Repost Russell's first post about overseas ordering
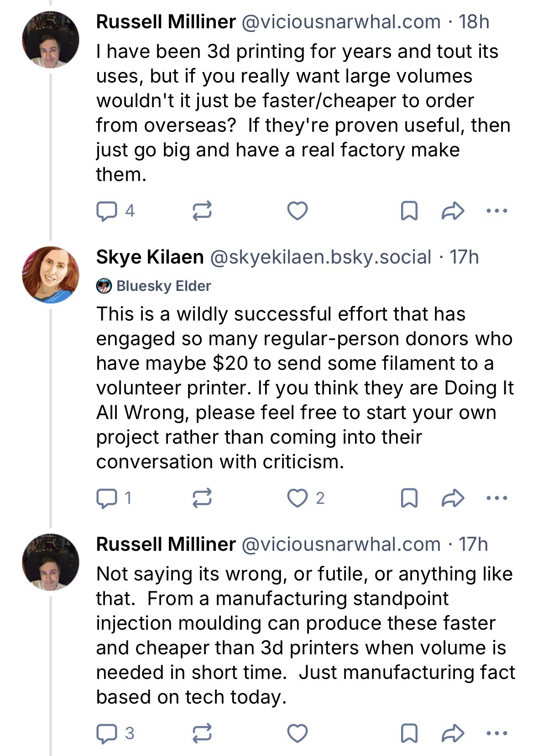The image size is (538, 756). (x=202, y=211)
